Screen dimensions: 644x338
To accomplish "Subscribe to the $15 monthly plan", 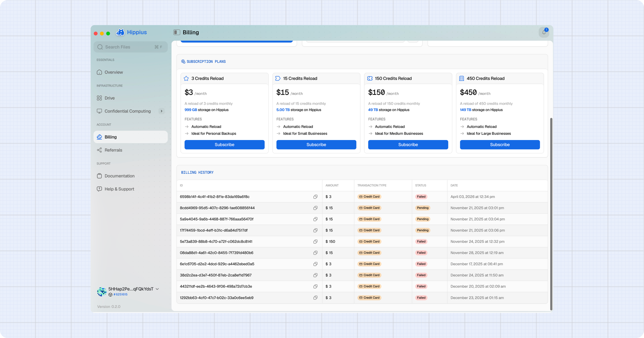I will (316, 144).
